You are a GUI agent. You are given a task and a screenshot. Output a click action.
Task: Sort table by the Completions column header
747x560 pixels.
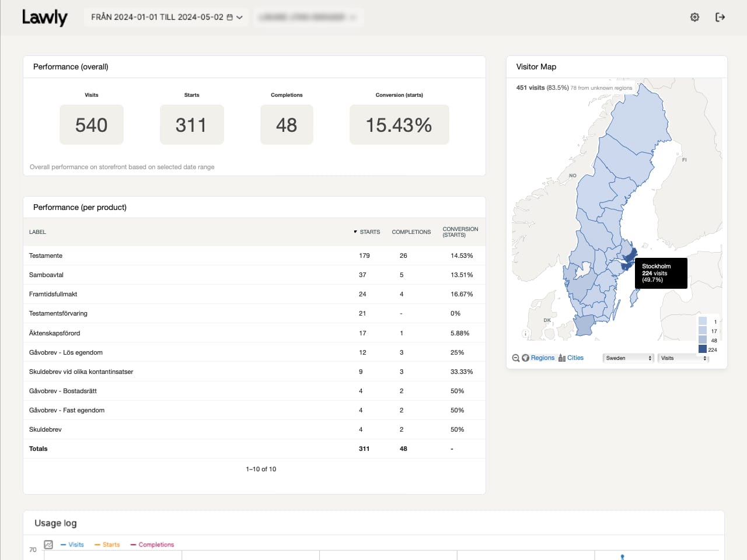(x=411, y=232)
